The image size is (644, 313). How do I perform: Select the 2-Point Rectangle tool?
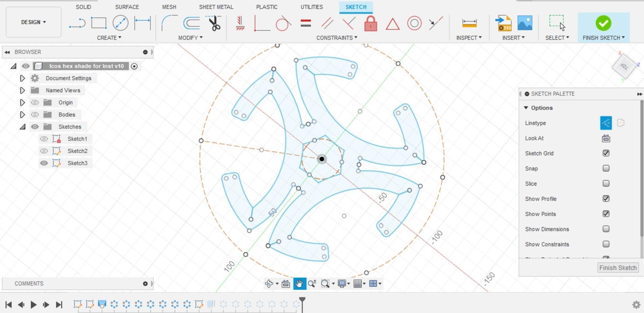pos(99,23)
